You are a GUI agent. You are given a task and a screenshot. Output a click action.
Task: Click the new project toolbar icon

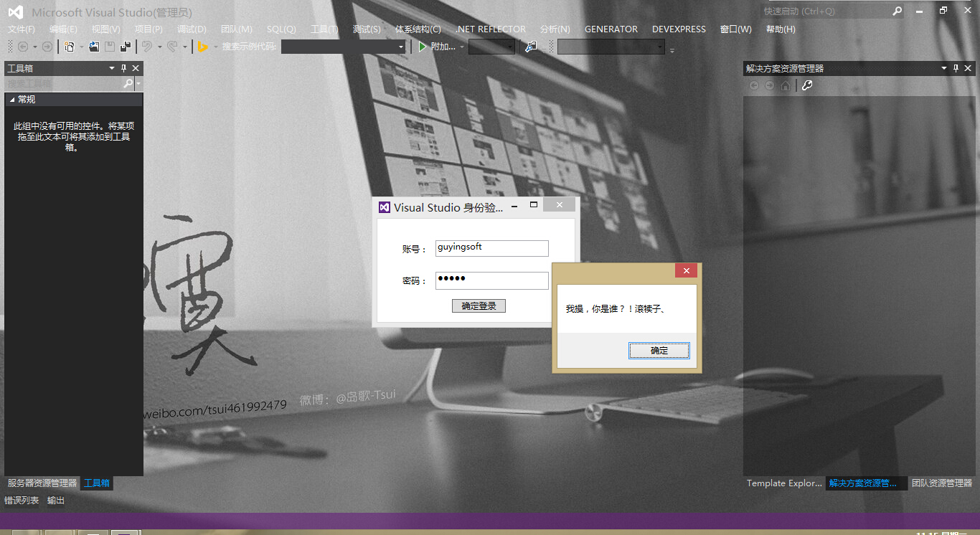pos(70,47)
